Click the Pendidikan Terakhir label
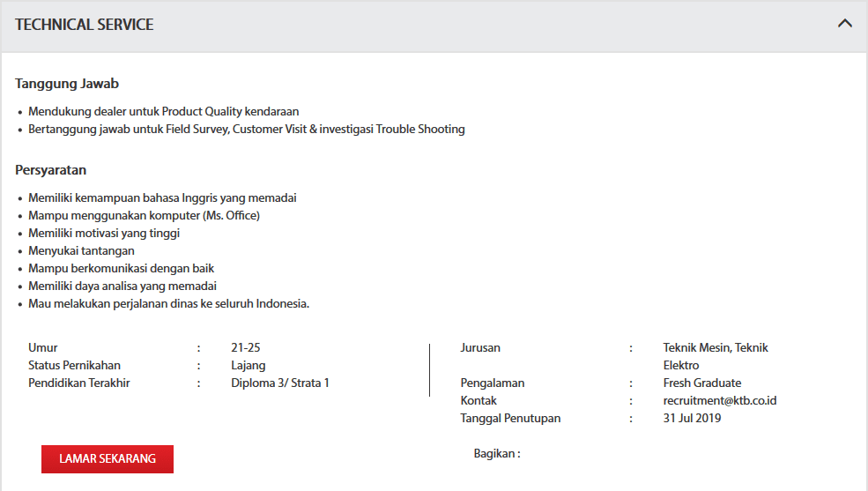The height and width of the screenshot is (491, 868). coord(79,383)
